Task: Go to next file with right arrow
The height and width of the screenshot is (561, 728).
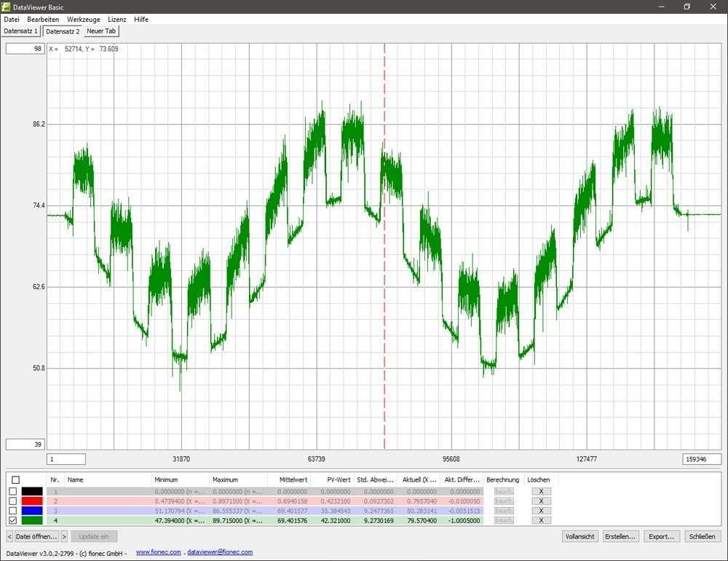Action: (64, 537)
